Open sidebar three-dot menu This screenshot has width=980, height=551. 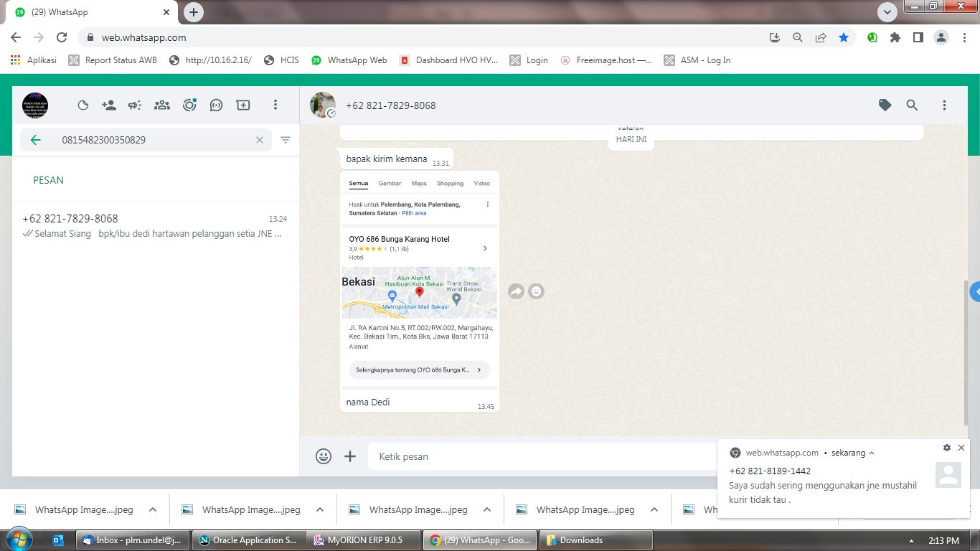[275, 105]
